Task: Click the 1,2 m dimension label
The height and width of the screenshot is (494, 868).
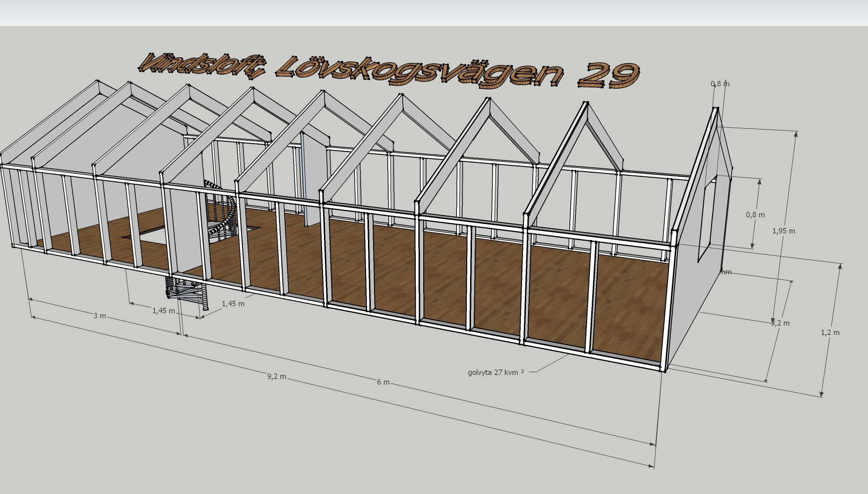Action: click(x=830, y=333)
